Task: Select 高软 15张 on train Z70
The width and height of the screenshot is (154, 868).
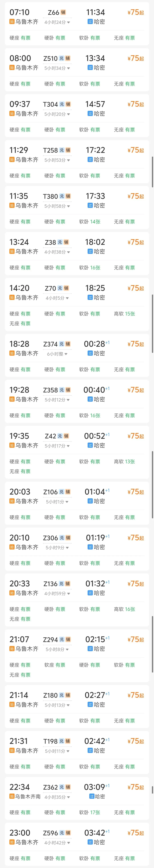Action: [124, 314]
